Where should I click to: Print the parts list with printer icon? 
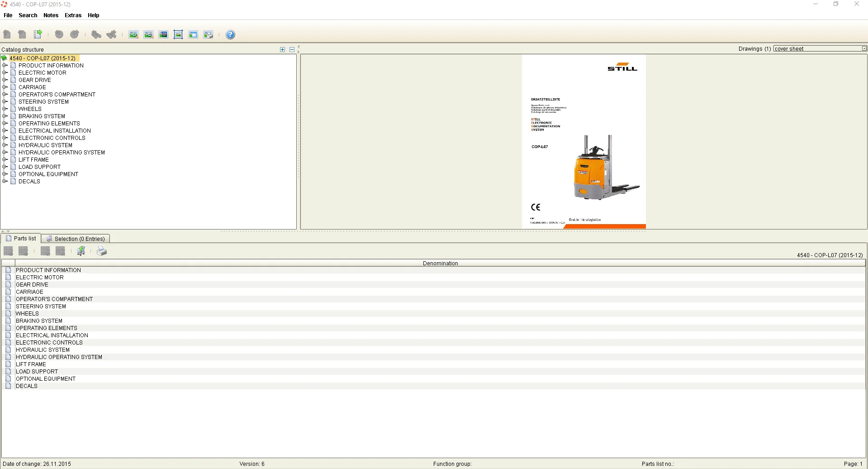pos(102,251)
